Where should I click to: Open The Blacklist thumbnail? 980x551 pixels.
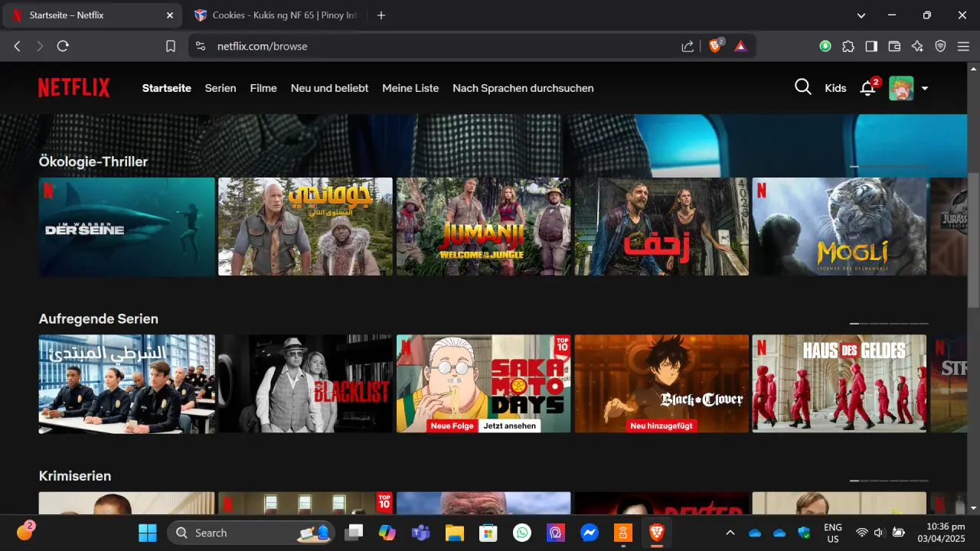(x=305, y=383)
